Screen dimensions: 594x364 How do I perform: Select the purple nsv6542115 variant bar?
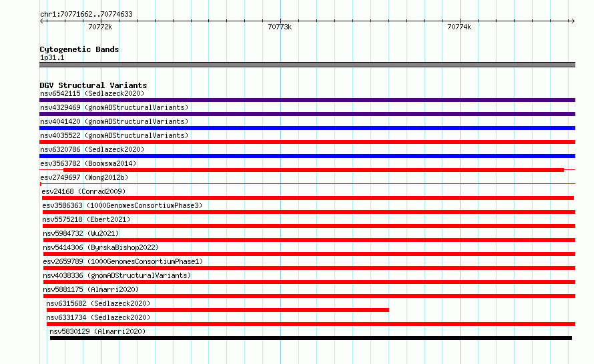(x=307, y=100)
